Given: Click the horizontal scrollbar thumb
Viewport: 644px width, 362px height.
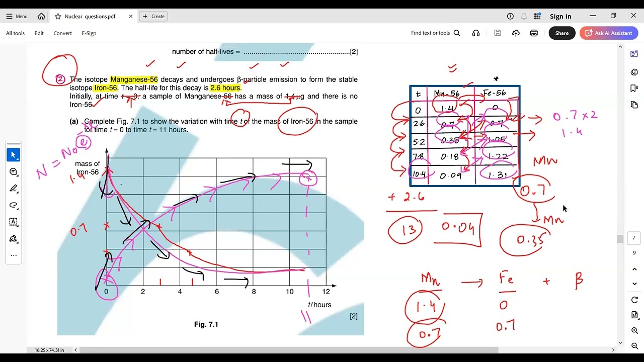Looking at the screenshot, I should (x=289, y=350).
